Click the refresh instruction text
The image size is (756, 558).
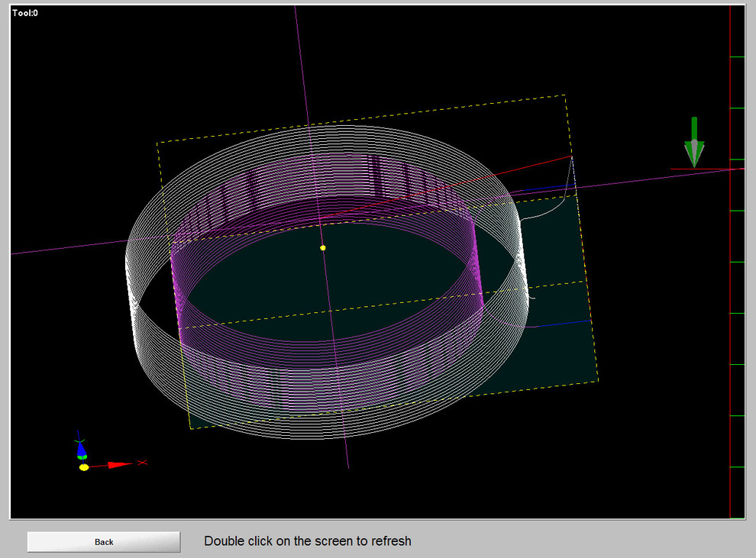[x=307, y=541]
